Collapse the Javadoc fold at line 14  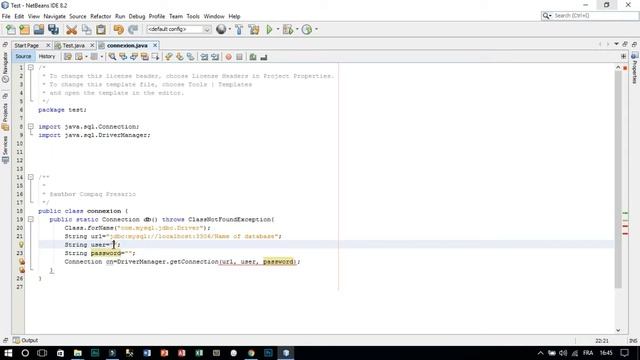coord(31,177)
